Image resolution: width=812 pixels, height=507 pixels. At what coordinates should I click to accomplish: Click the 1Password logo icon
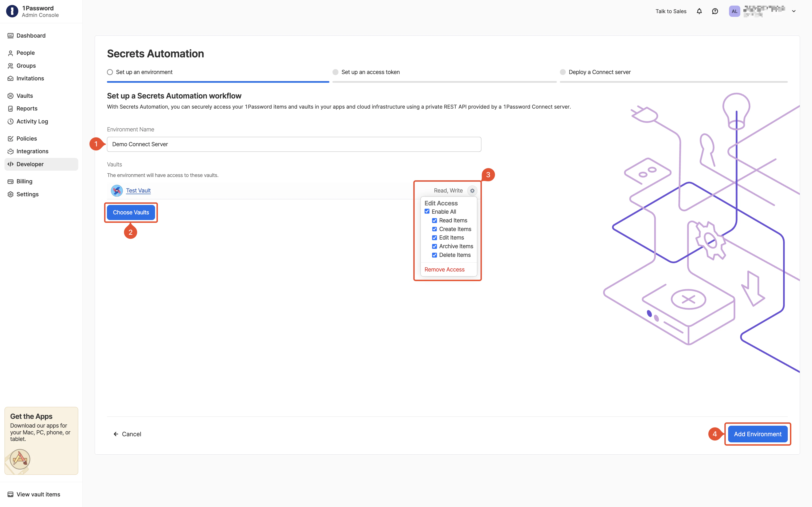(x=12, y=11)
